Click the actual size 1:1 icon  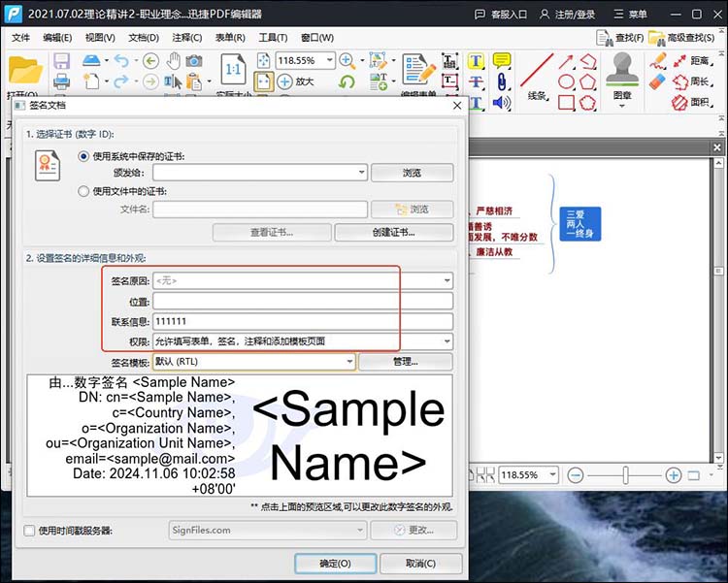233,70
